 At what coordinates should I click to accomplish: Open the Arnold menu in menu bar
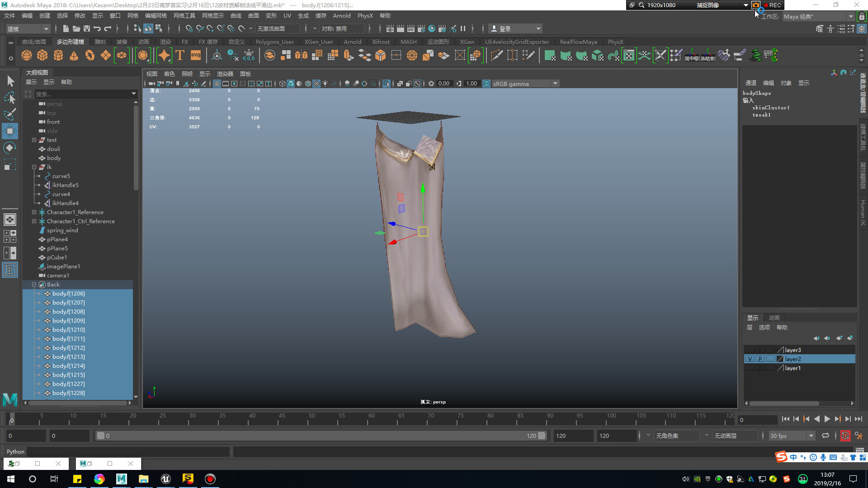pos(341,15)
